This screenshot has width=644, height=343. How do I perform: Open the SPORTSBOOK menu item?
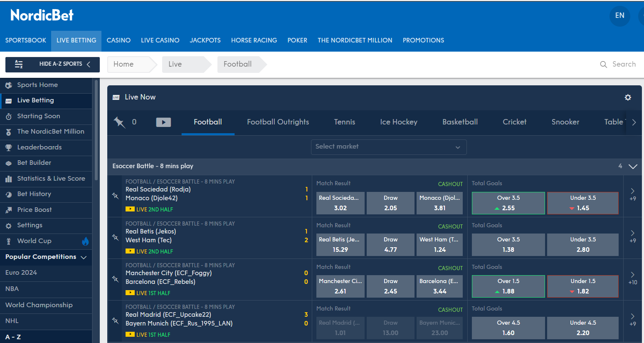coord(26,40)
